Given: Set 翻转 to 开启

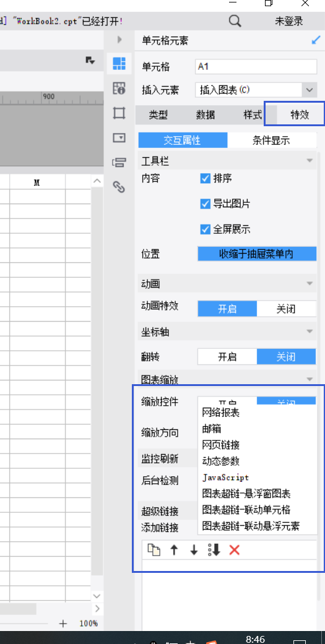Looking at the screenshot, I should [227, 357].
